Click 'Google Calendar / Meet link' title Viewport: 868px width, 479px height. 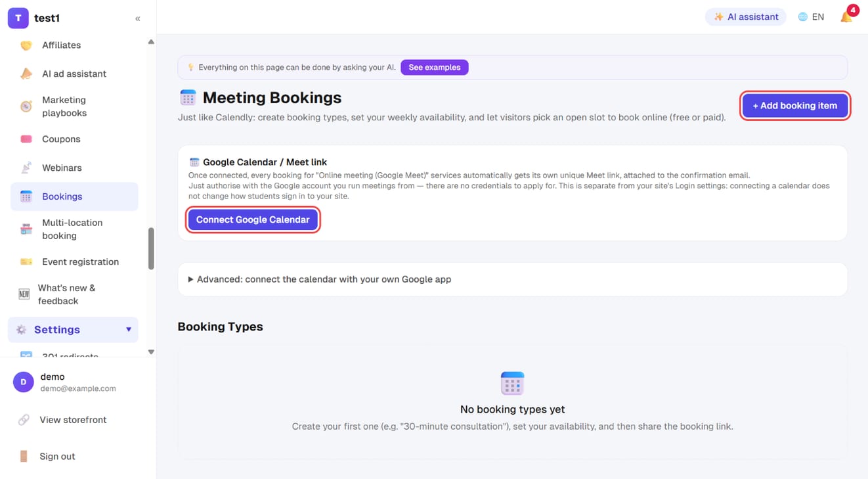[x=265, y=162]
